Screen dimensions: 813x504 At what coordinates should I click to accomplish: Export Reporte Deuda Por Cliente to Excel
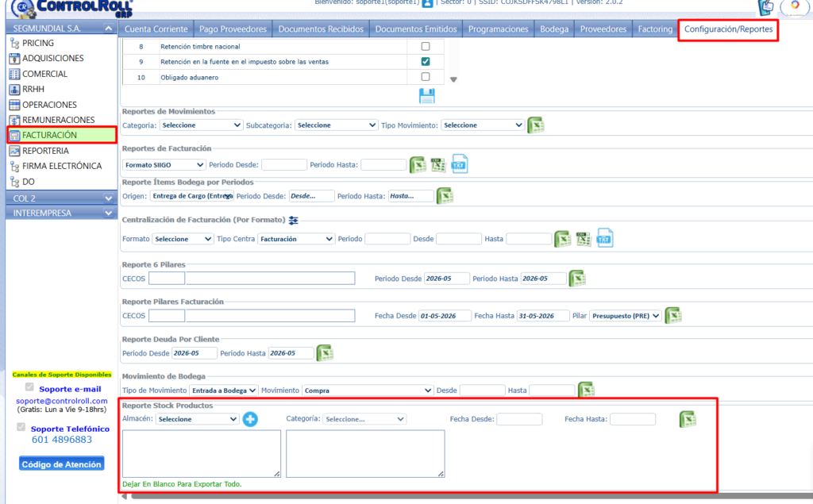pyautogui.click(x=325, y=353)
